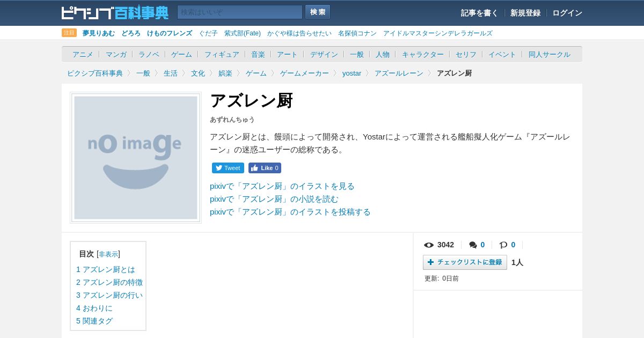Select the デザイン category tab
The height and width of the screenshot is (338, 644).
coord(324,54)
